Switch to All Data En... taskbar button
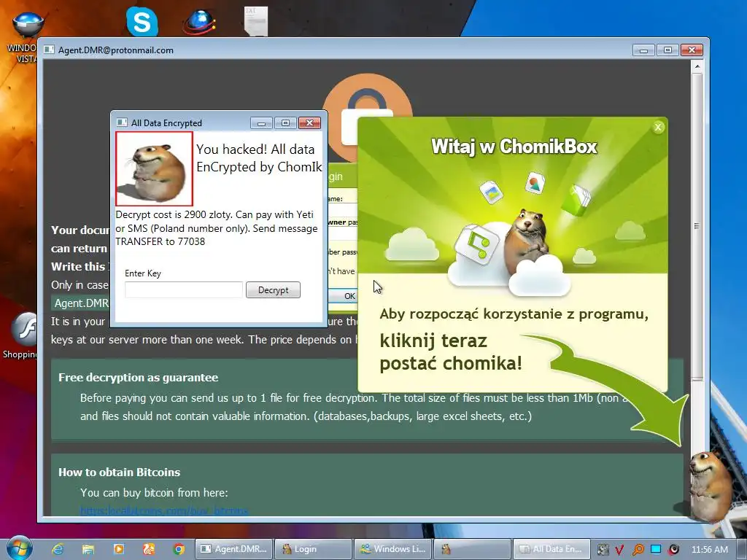The width and height of the screenshot is (747, 560). 551,549
